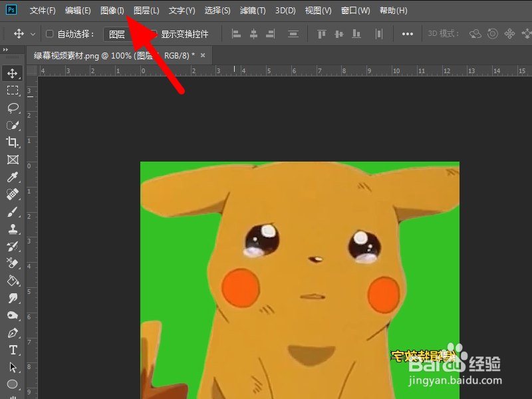
Task: Click the fourth alignment icon, three horizontal bars
Action: pos(293,34)
